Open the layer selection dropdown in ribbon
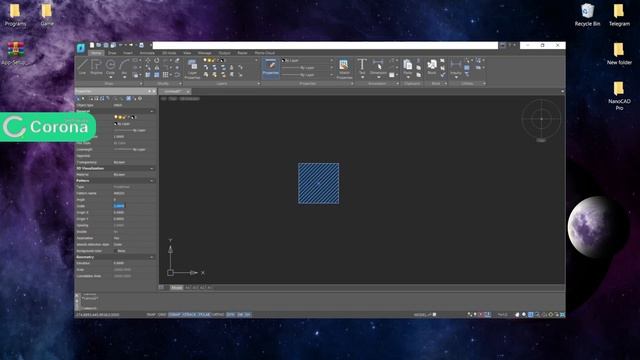Image resolution: width=640 pixels, height=360 pixels. point(257,60)
